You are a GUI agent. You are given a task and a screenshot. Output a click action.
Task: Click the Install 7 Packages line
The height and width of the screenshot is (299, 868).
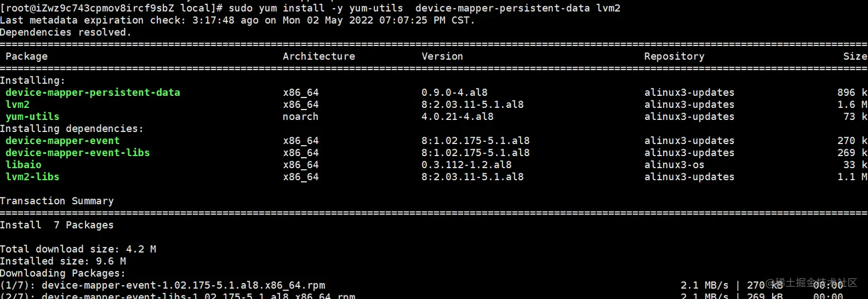(57, 225)
